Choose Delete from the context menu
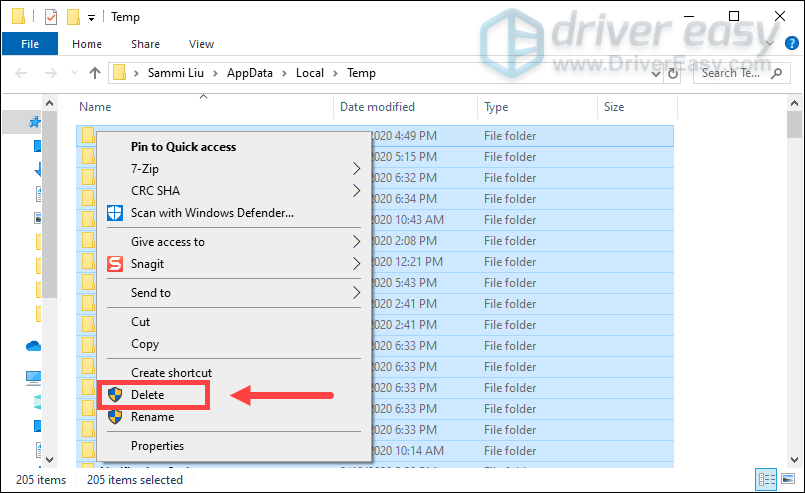Screen dimensions: 805x493 (x=147, y=395)
